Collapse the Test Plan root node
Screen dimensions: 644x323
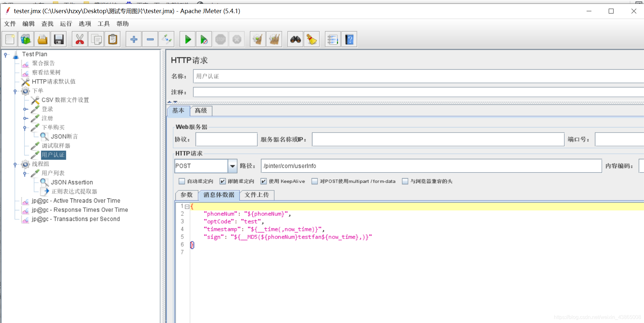click(5, 55)
